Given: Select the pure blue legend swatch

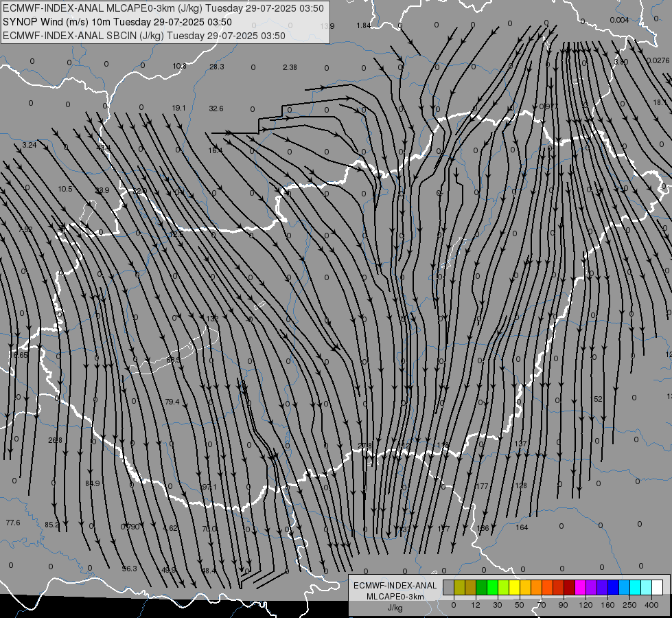Looking at the screenshot, I should coord(614,587).
